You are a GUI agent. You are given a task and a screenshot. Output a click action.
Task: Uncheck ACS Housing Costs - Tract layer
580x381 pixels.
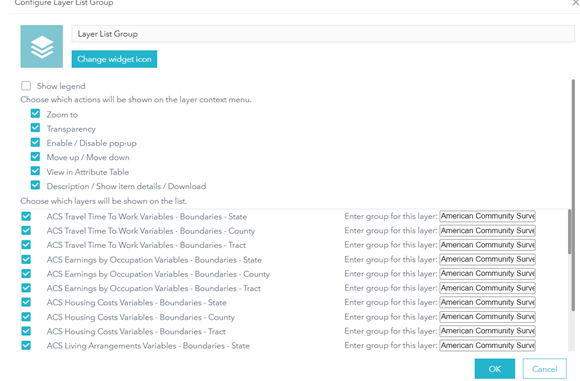pyautogui.click(x=26, y=331)
